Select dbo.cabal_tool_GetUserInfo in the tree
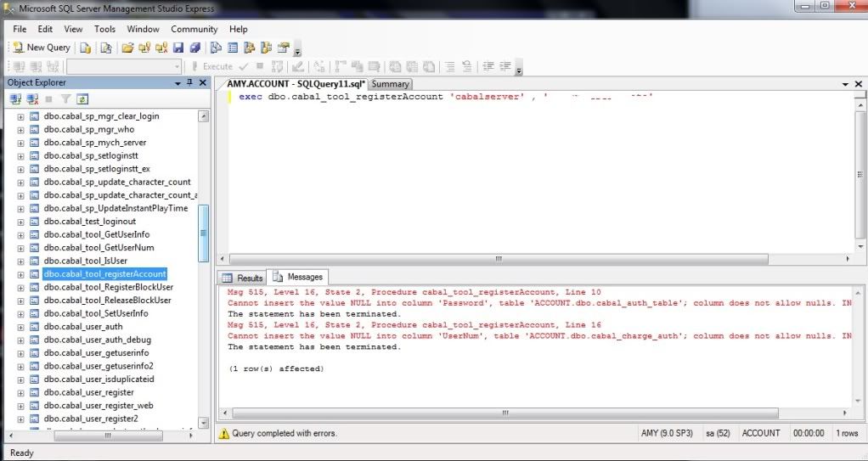The width and height of the screenshot is (868, 461). [97, 234]
